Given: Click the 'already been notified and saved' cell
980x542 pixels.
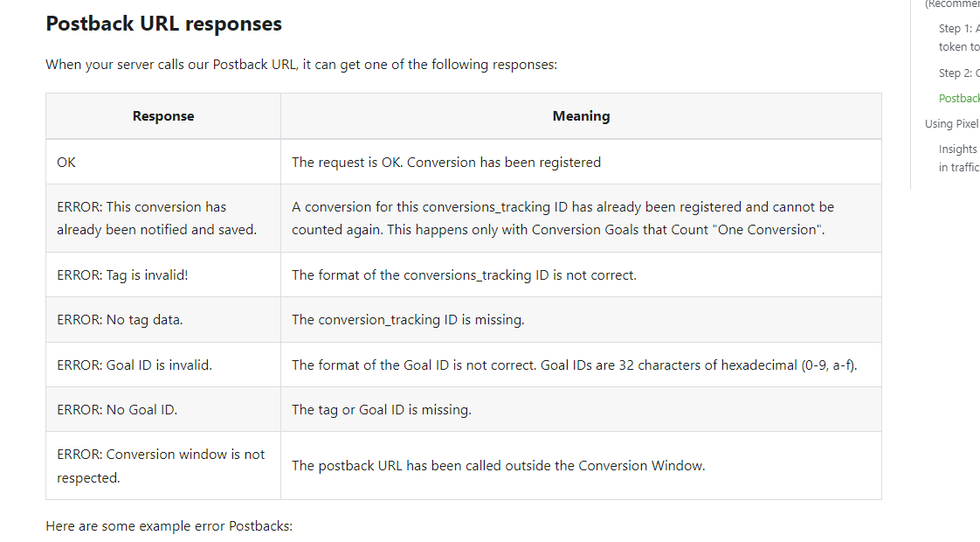Looking at the screenshot, I should pos(163,219).
